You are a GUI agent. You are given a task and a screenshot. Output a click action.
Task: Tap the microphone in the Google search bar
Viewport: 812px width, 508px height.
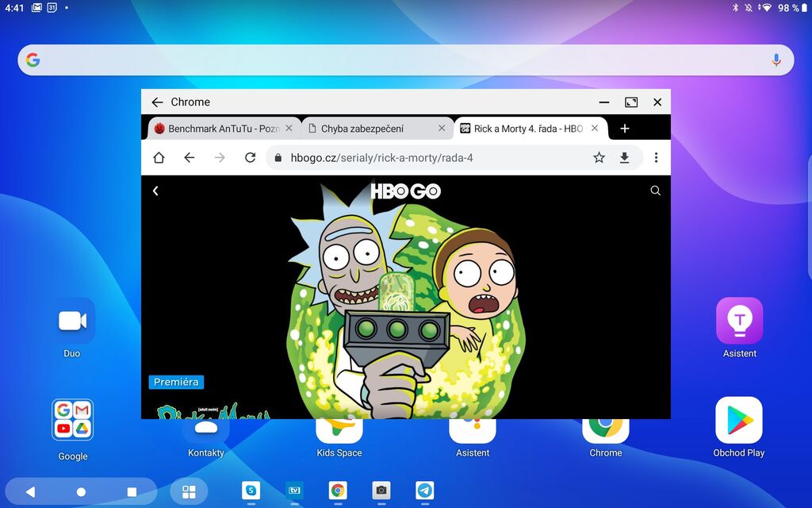point(775,59)
